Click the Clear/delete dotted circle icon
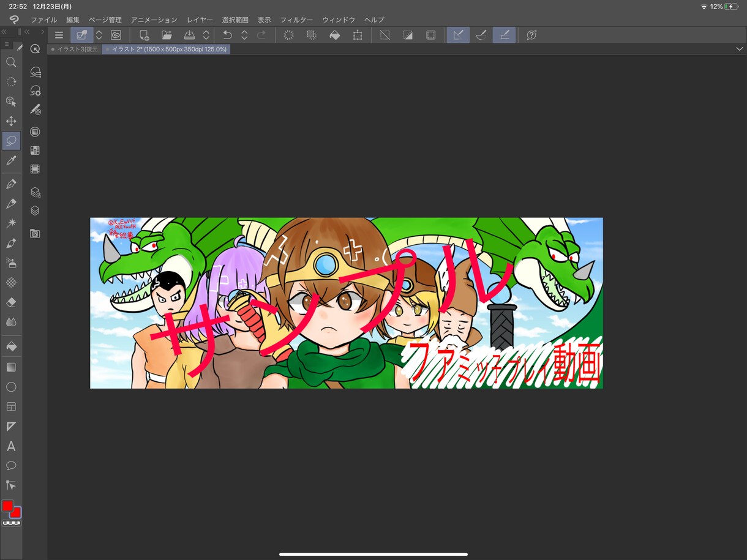This screenshot has height=560, width=747. click(289, 35)
